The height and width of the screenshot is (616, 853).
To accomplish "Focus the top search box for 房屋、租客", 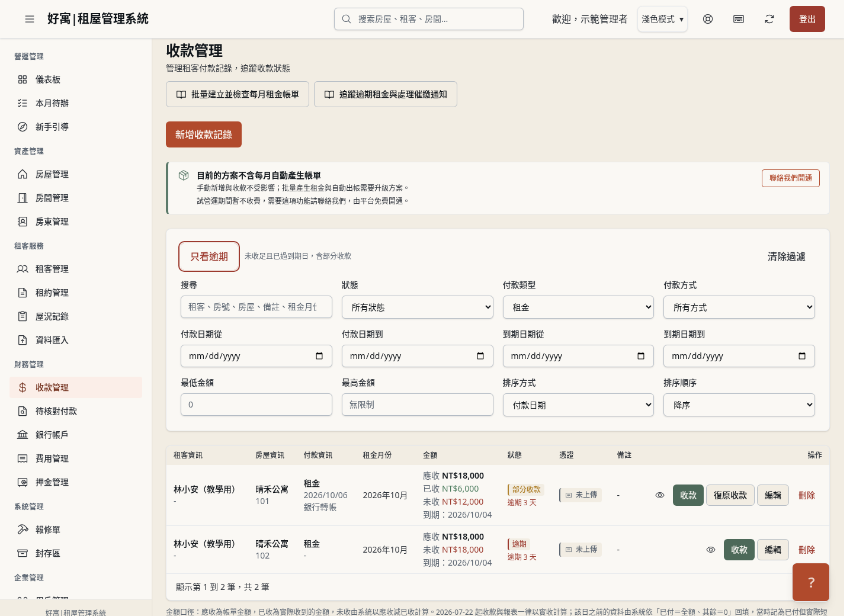I will tap(429, 19).
